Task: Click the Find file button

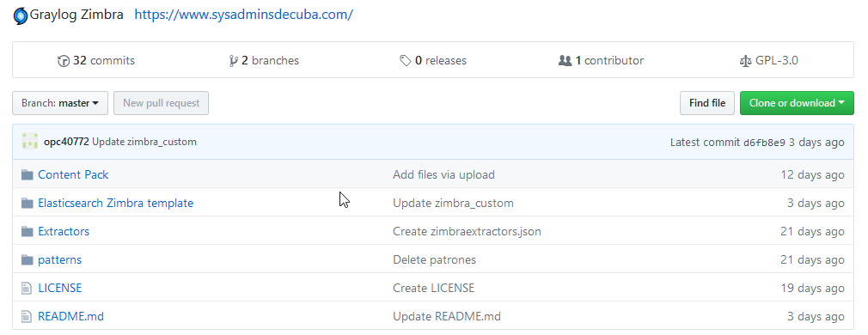Action: click(x=707, y=103)
